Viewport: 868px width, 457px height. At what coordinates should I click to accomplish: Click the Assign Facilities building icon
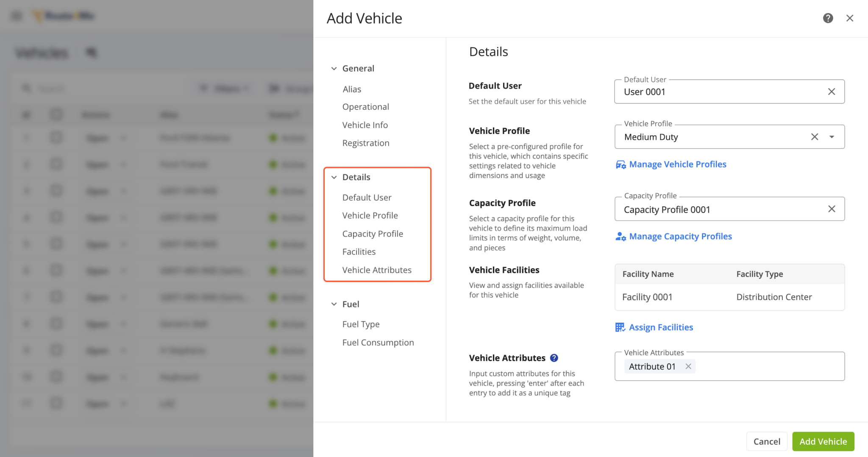620,327
